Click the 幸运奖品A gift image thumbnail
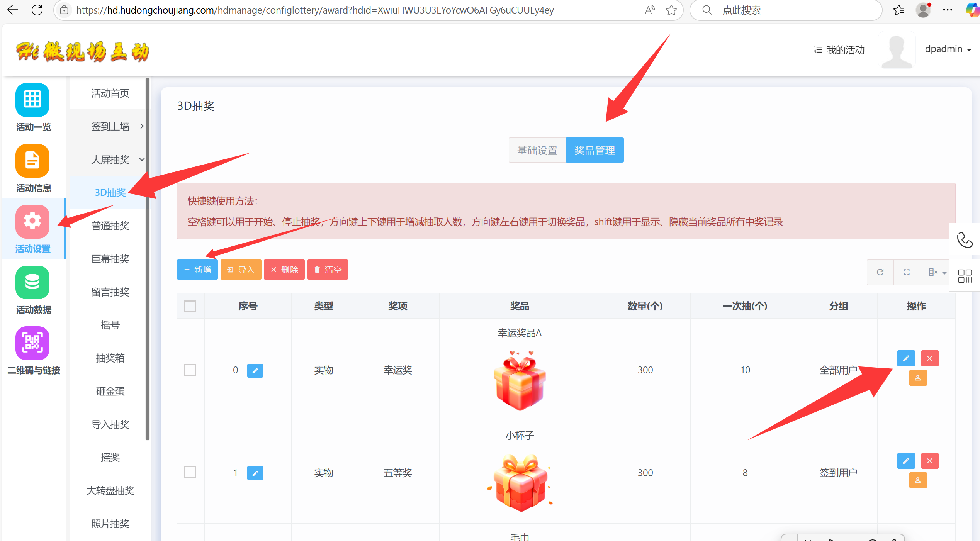 click(520, 380)
